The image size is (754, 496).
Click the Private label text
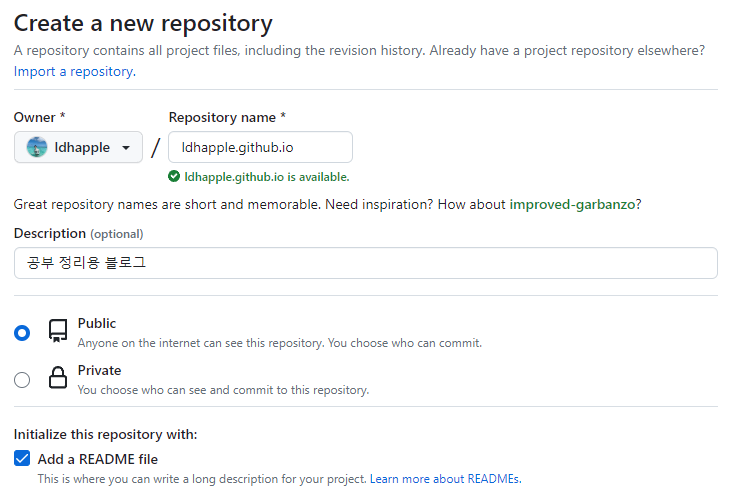click(100, 370)
